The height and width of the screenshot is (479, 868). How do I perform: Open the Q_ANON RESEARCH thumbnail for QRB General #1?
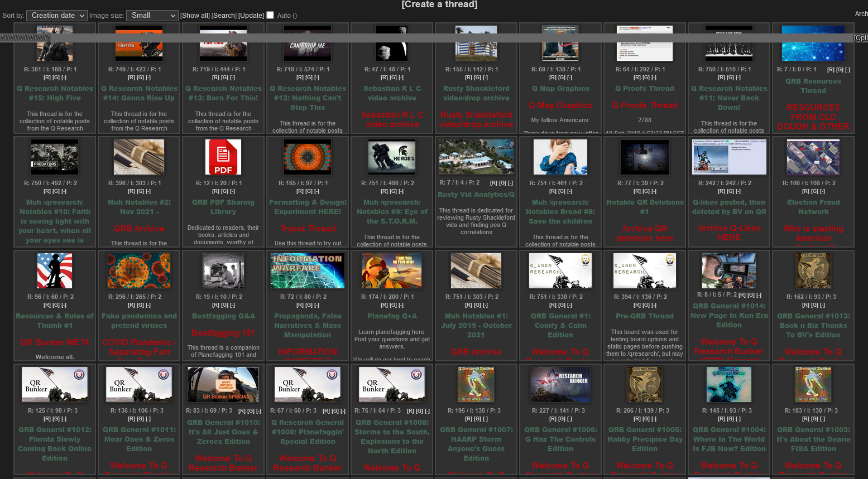[560, 271]
